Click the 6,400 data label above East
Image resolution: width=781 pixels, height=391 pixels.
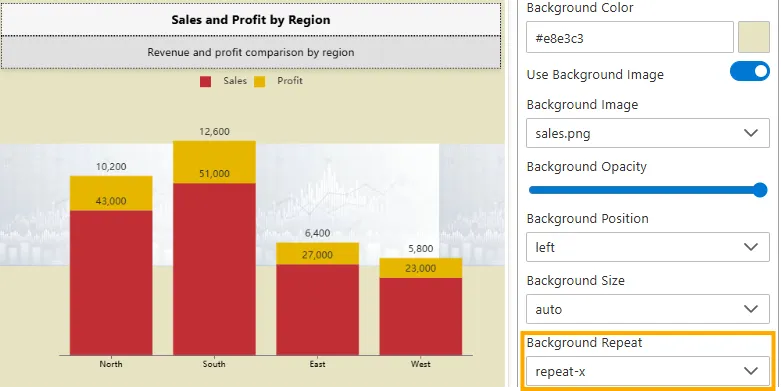coord(317,233)
